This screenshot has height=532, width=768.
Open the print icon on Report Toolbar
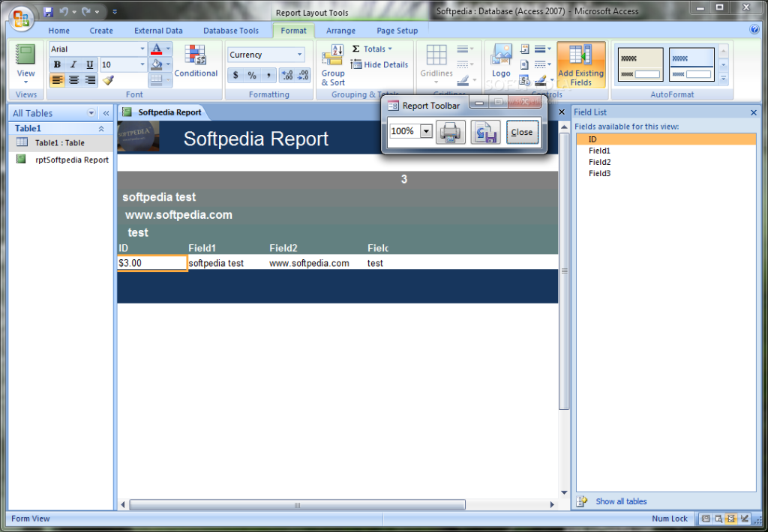(x=449, y=132)
